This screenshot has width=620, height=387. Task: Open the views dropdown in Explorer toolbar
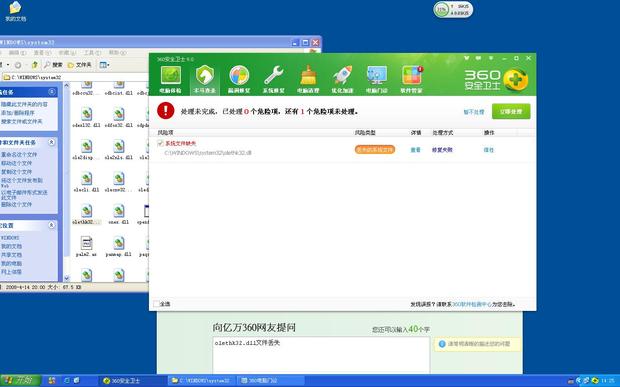click(x=104, y=64)
